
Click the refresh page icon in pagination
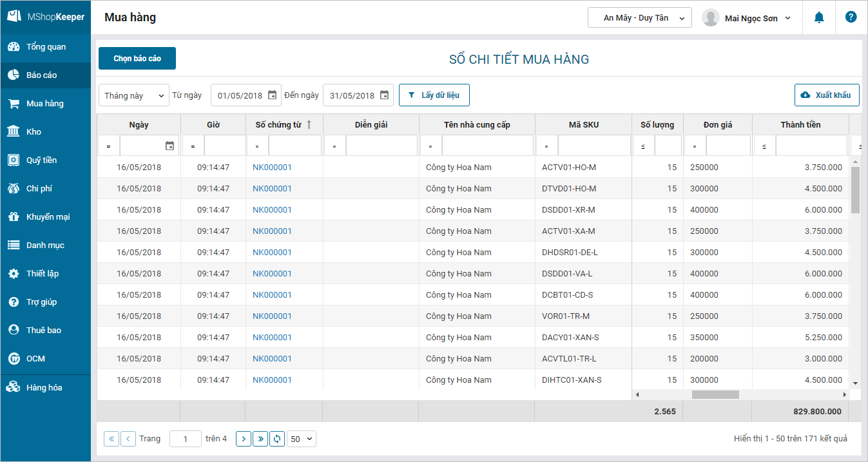277,439
